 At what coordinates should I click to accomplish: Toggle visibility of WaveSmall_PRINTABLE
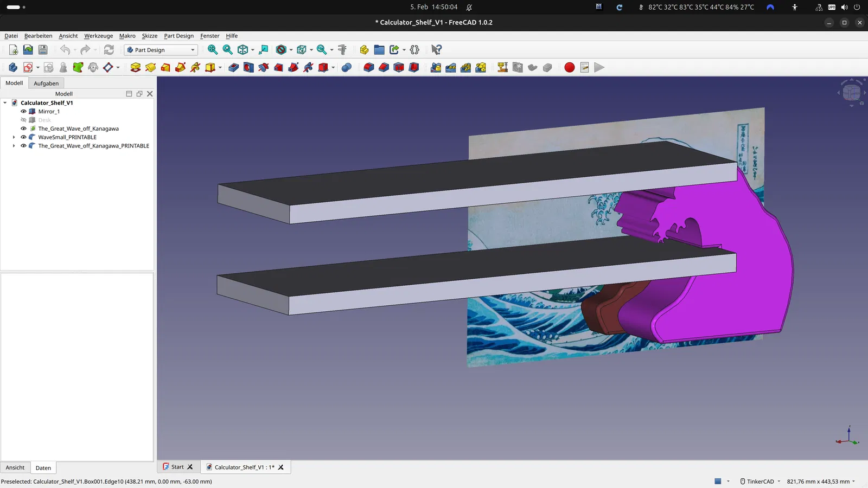[x=23, y=137]
